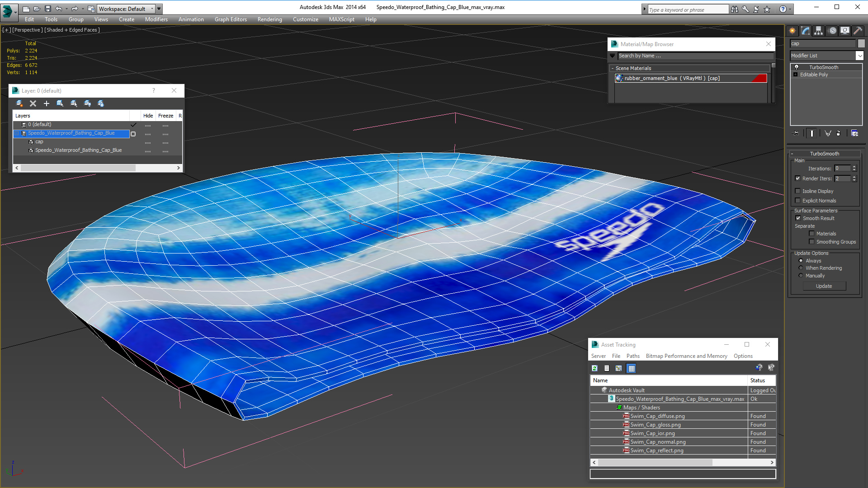Enable Explicit Normals checkbox
Image resolution: width=868 pixels, height=488 pixels.
point(798,201)
